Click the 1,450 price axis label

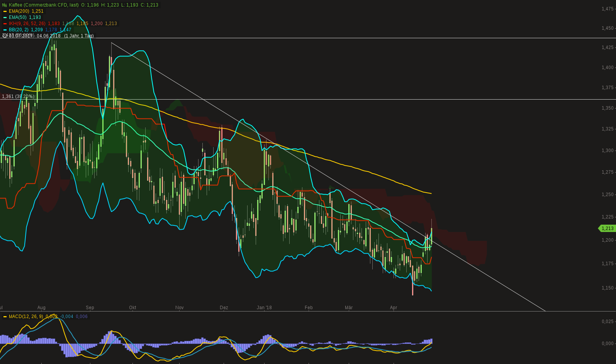[608, 28]
